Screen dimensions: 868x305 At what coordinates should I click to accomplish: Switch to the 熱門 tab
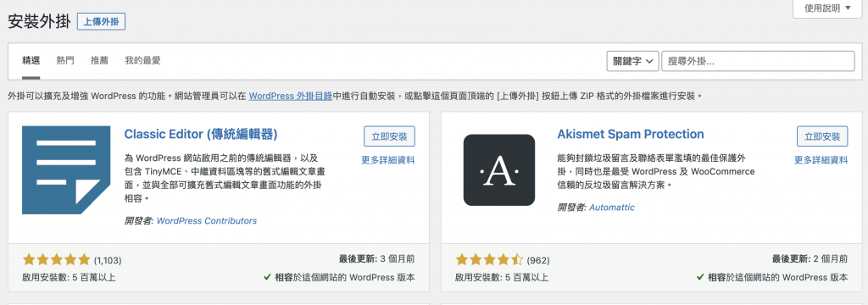click(65, 60)
